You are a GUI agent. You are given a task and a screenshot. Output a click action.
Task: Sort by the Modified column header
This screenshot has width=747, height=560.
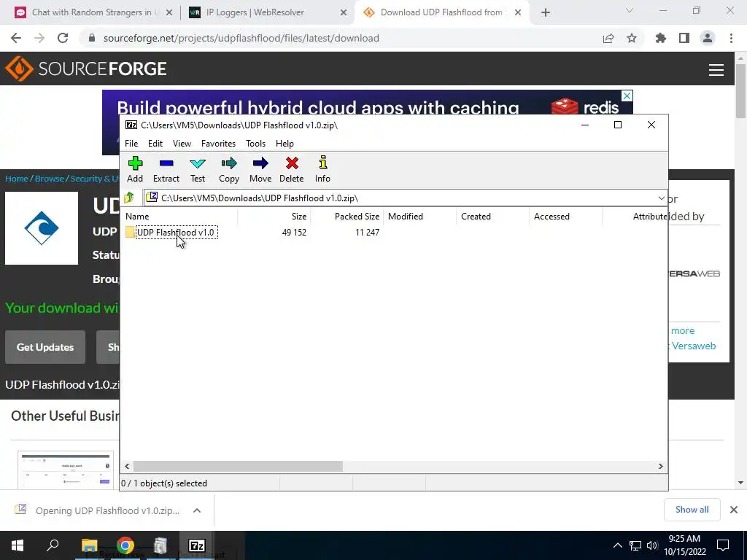pyautogui.click(x=419, y=216)
